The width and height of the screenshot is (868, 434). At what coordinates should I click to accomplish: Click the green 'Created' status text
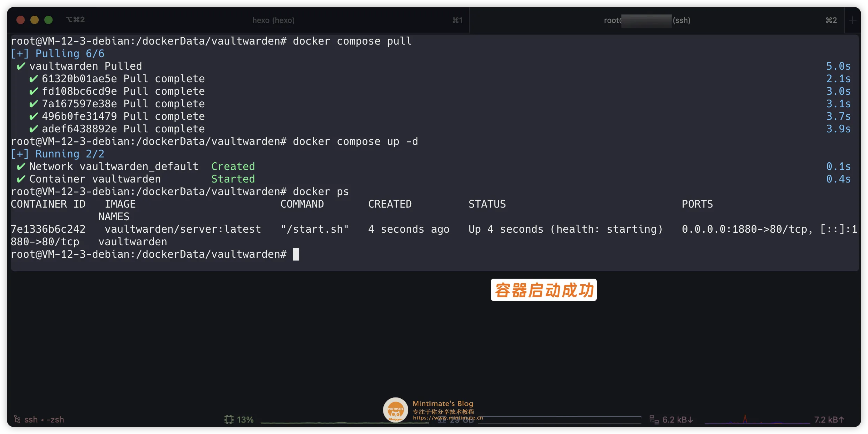(x=233, y=166)
